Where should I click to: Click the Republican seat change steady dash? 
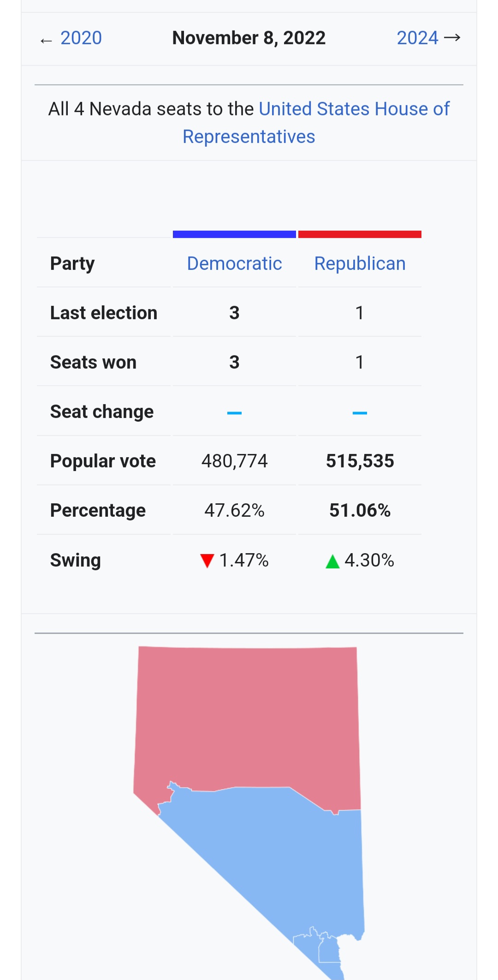tap(360, 412)
